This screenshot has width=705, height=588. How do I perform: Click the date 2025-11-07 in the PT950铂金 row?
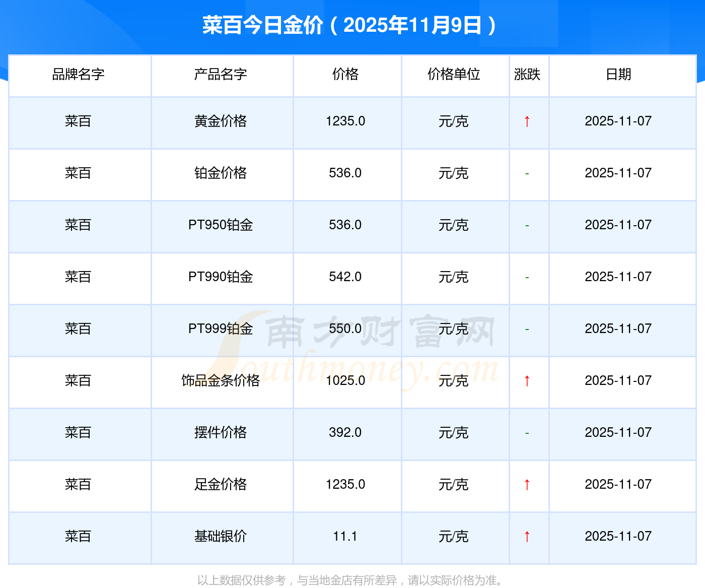[x=618, y=225]
